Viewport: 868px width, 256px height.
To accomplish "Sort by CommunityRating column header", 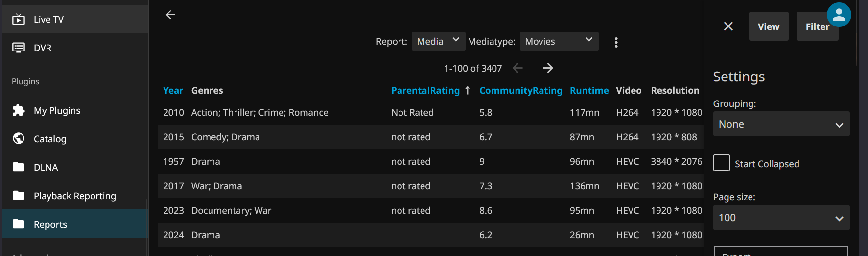I will click(x=520, y=90).
